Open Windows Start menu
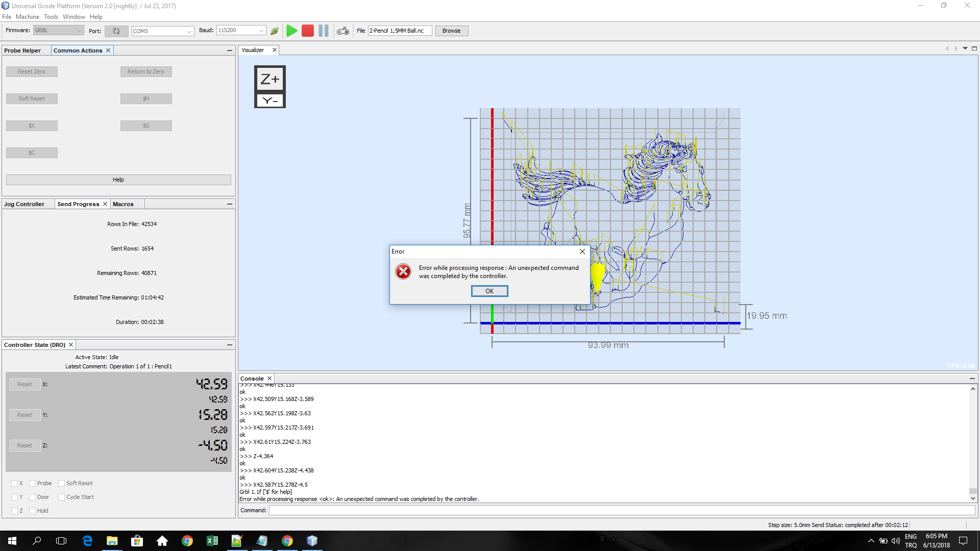The image size is (980, 551). [12, 541]
